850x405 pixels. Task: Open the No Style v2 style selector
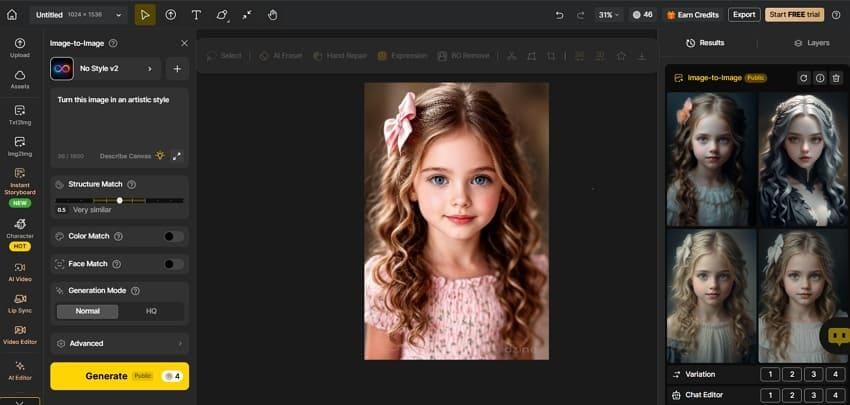[105, 69]
